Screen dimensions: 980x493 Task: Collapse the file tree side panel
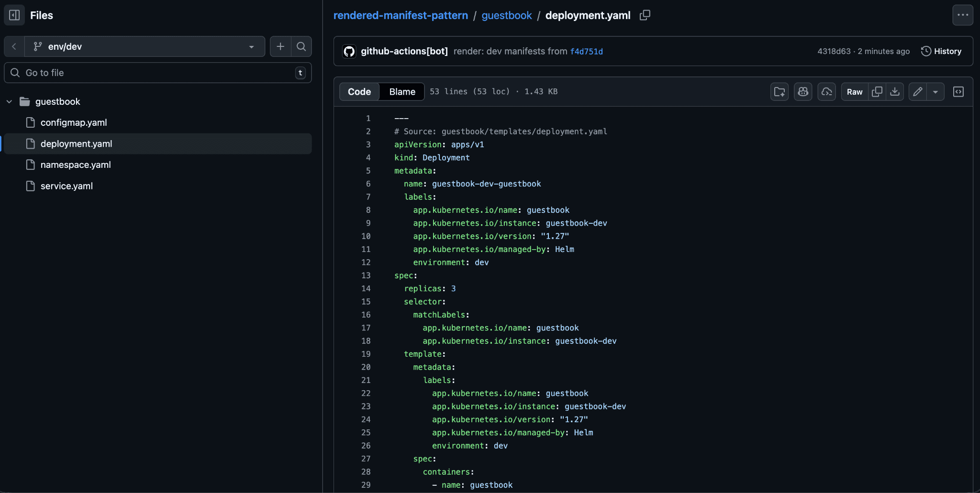[14, 15]
